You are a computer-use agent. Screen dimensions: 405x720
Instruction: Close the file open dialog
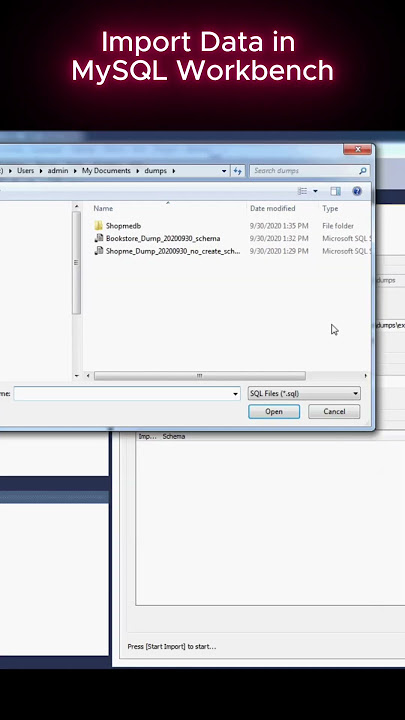(357, 150)
